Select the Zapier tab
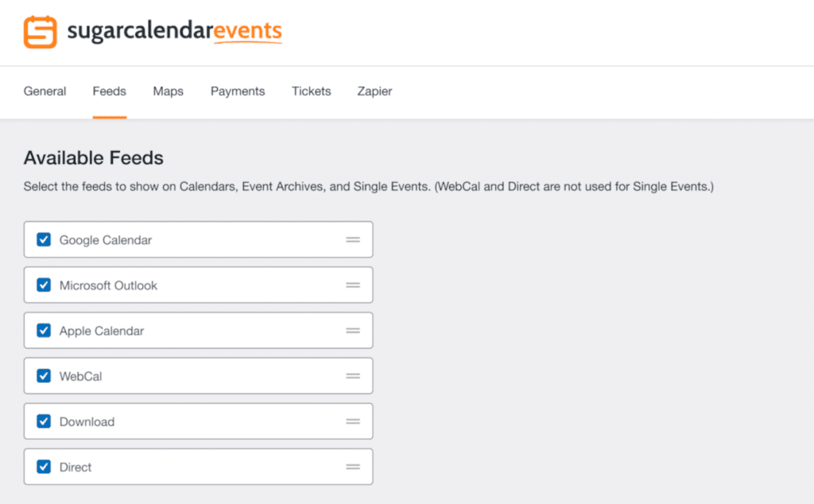Image resolution: width=814 pixels, height=504 pixels. pyautogui.click(x=374, y=91)
